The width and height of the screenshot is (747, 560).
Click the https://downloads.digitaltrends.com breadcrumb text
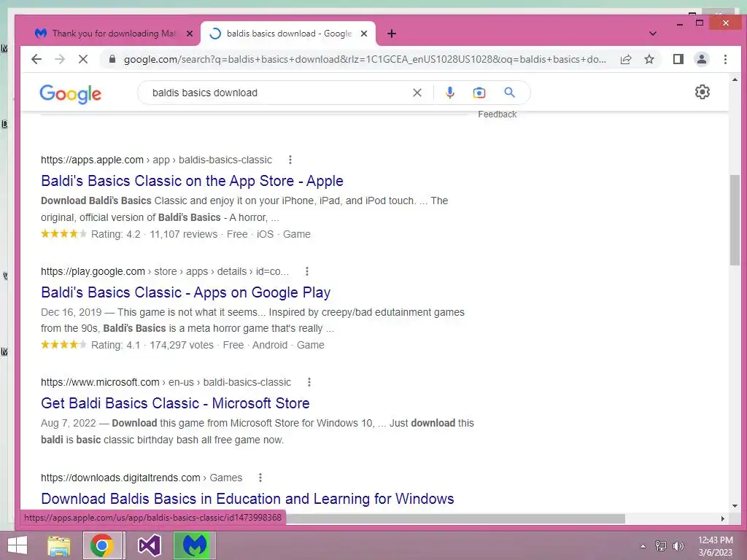[120, 478]
